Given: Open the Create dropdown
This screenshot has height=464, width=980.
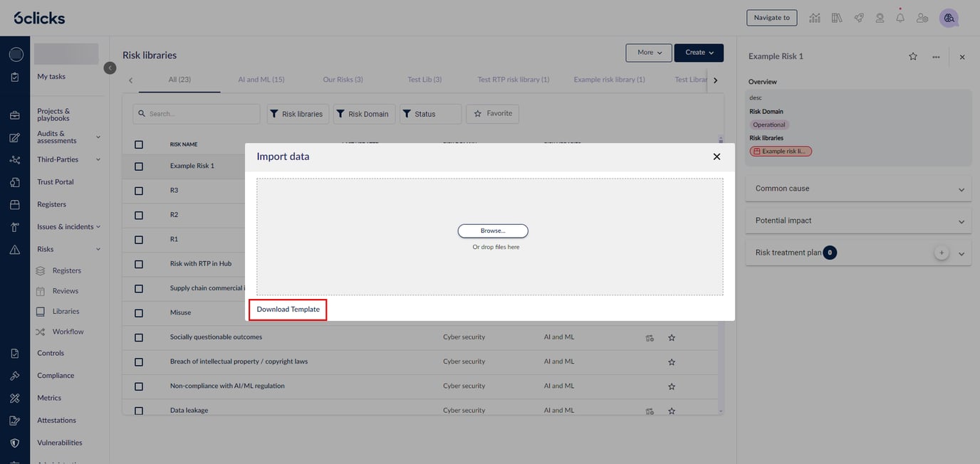Looking at the screenshot, I should coord(699,53).
